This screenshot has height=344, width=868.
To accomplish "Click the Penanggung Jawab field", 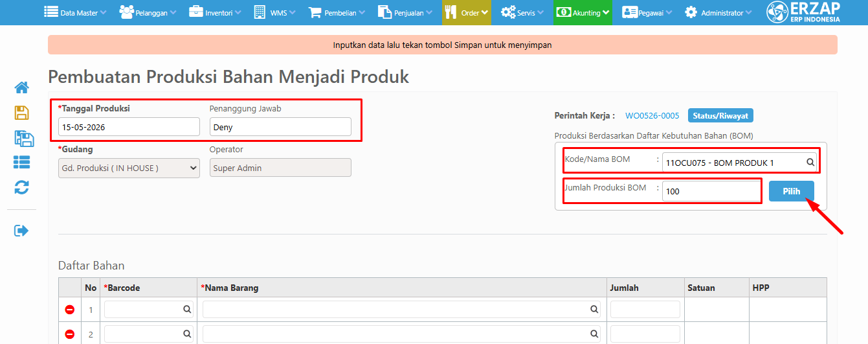I will point(280,127).
